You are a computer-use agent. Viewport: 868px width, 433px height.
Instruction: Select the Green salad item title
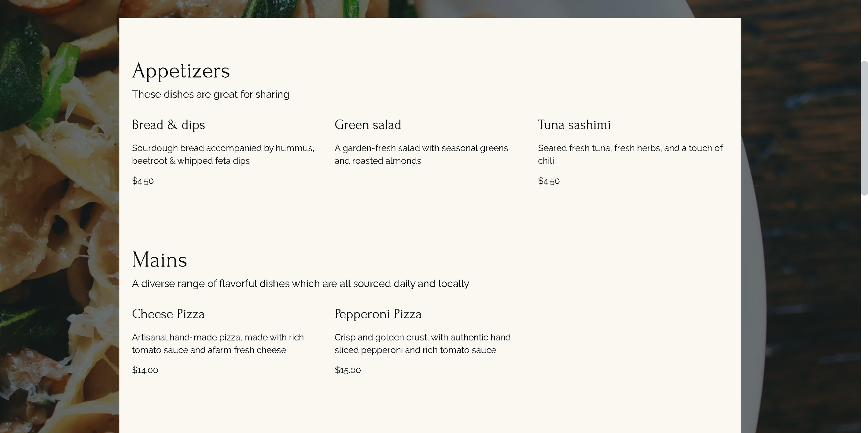click(368, 125)
